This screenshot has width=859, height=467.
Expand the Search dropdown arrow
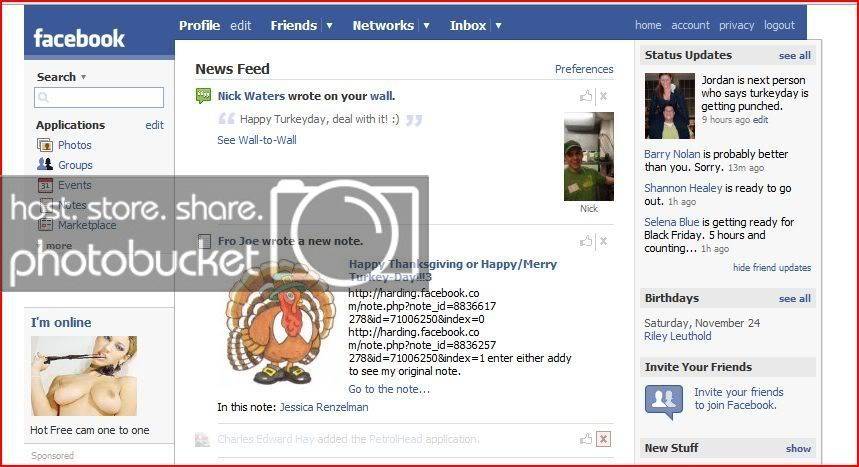coord(83,77)
